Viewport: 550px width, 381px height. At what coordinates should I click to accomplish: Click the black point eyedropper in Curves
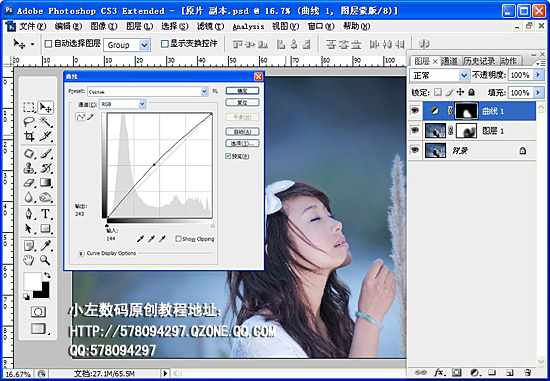click(x=140, y=239)
